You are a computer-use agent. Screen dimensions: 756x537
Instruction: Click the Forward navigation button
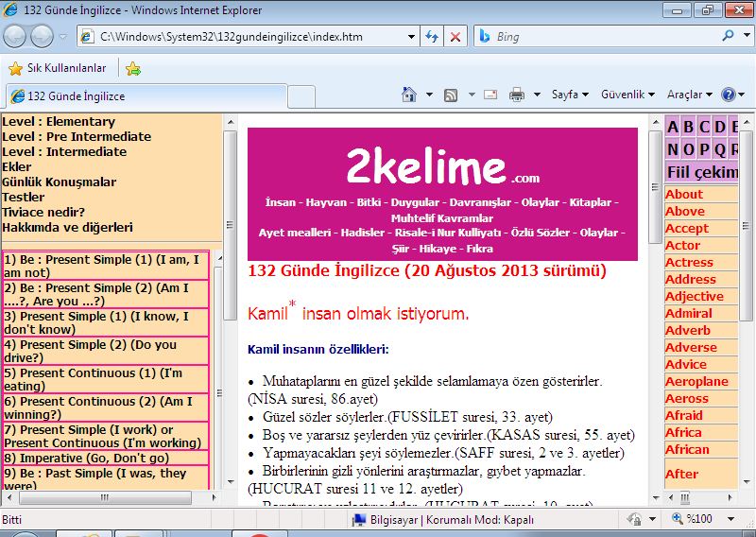pyautogui.click(x=42, y=37)
